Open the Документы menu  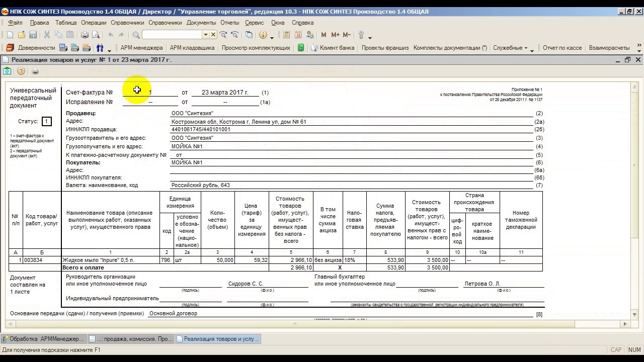click(x=201, y=23)
